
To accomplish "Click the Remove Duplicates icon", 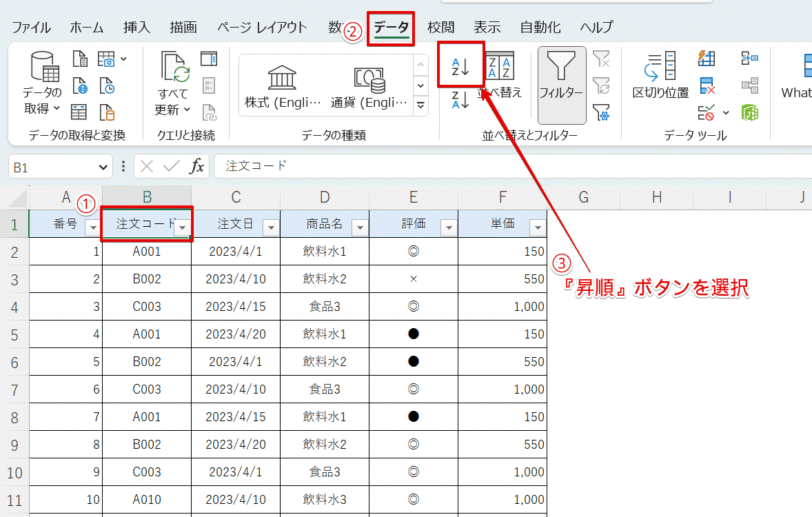I will [706, 85].
